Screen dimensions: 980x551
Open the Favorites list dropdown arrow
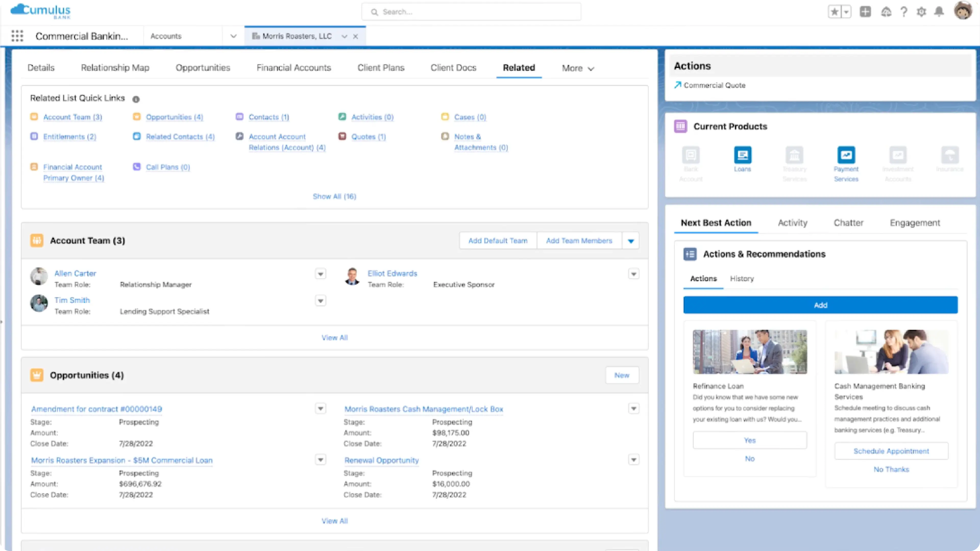pyautogui.click(x=846, y=12)
